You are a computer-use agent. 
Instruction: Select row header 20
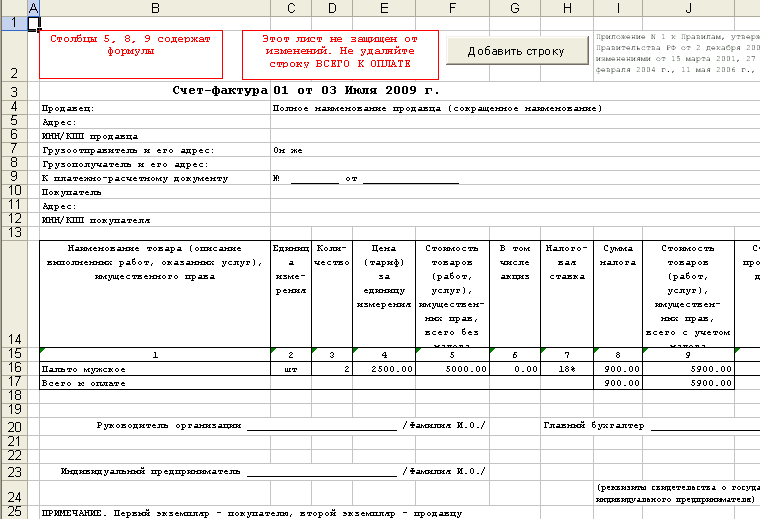(x=14, y=426)
